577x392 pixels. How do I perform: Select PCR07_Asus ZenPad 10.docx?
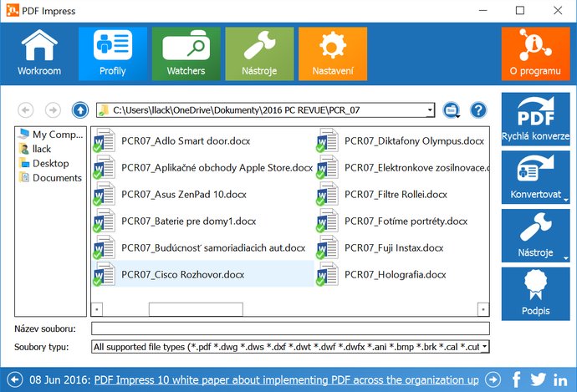click(x=170, y=194)
